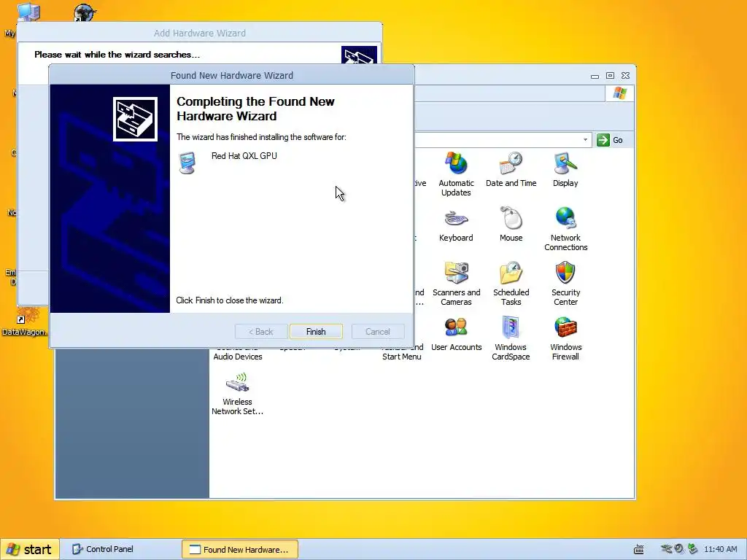Open Mouse settings icon
Viewport: 747px width, 560px height.
[511, 225]
